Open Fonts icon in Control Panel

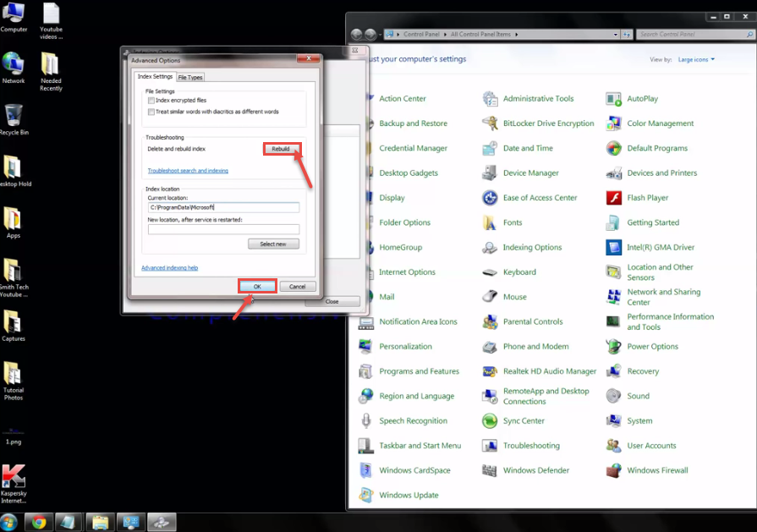(x=490, y=222)
